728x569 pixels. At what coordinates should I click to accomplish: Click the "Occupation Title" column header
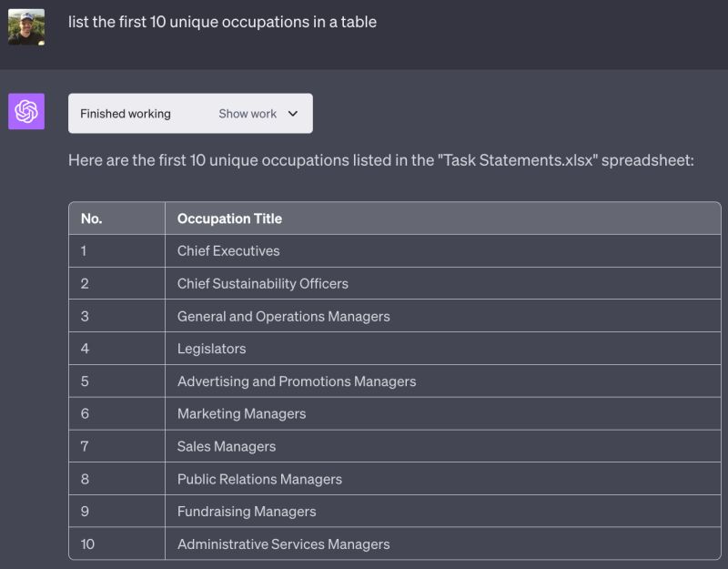(229, 218)
